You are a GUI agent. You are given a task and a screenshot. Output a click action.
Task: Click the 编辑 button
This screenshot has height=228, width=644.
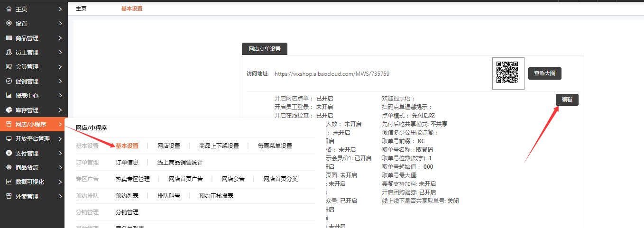click(567, 100)
